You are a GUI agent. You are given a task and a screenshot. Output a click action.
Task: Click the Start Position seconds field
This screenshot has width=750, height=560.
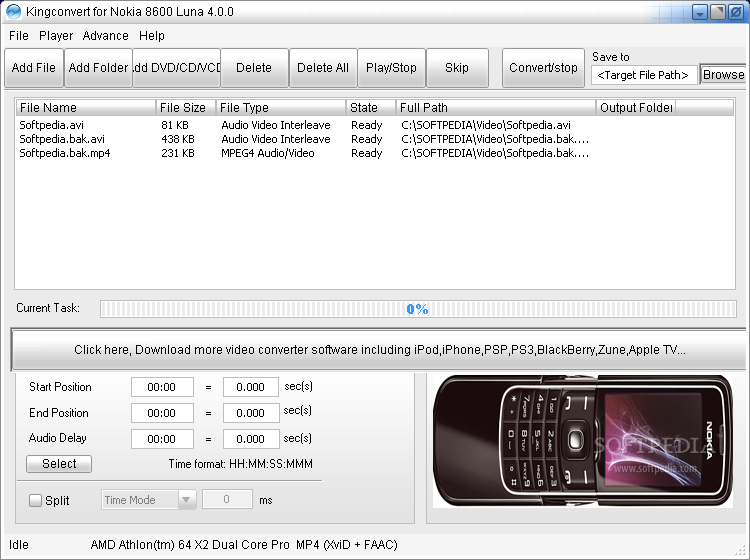(x=251, y=387)
